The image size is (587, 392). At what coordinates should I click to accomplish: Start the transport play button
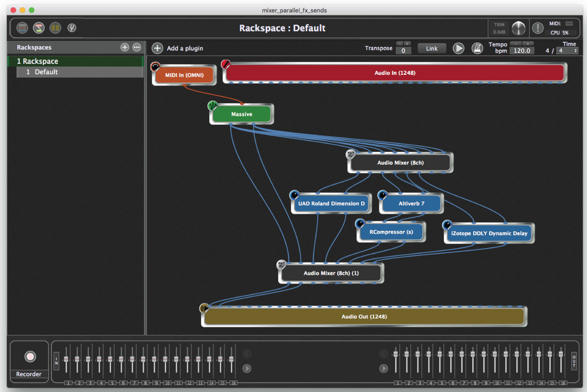coord(458,48)
